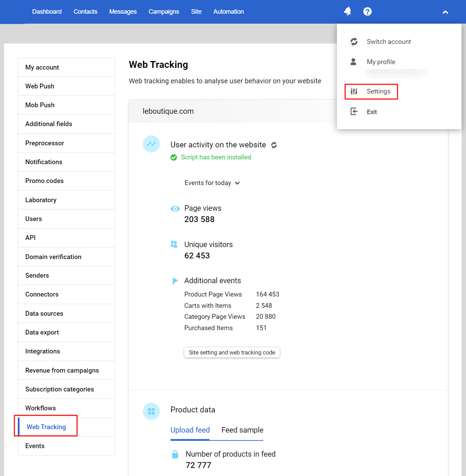Click the Page views eye icon

pyautogui.click(x=175, y=209)
